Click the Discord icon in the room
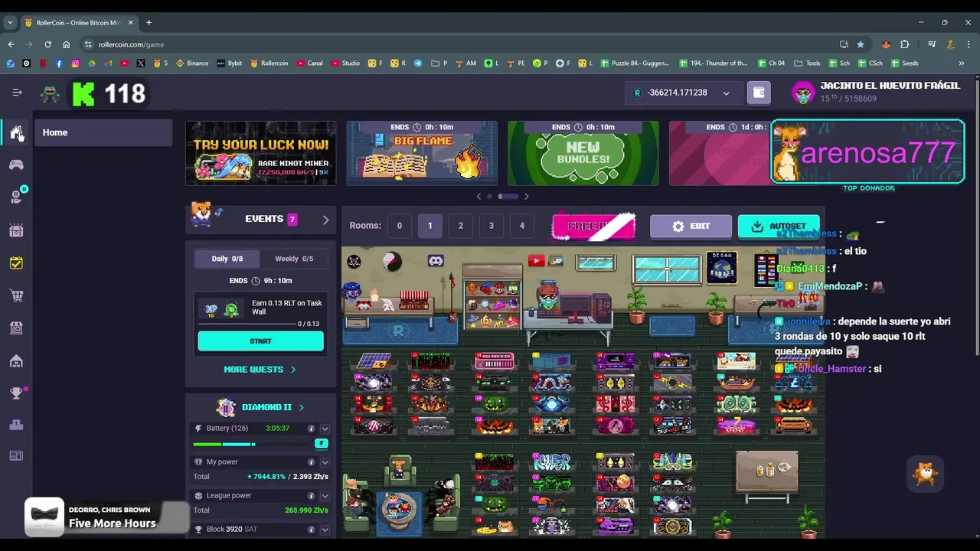The image size is (980, 551). point(436,261)
